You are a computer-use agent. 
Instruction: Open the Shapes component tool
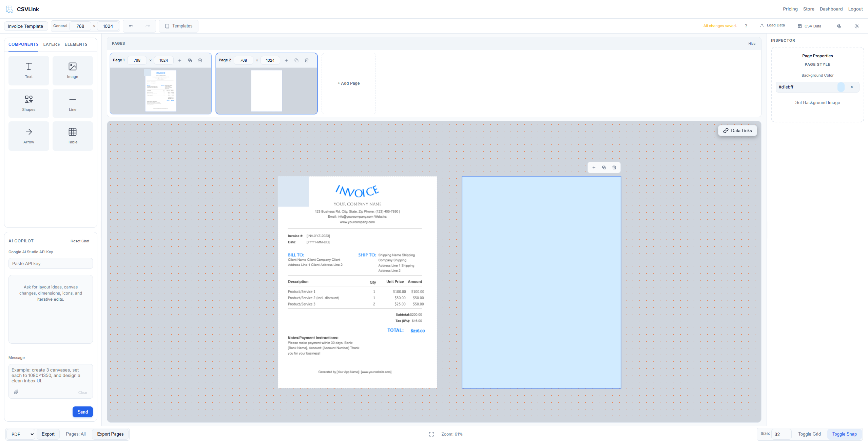tap(28, 103)
